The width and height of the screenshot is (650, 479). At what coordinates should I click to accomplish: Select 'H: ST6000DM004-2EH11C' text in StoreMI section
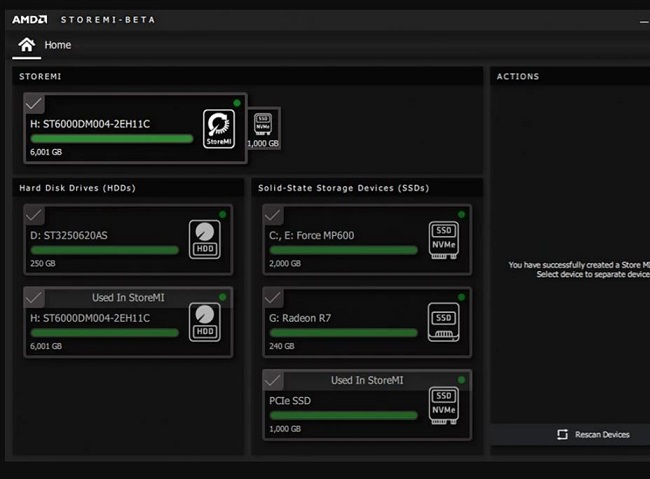(90, 124)
